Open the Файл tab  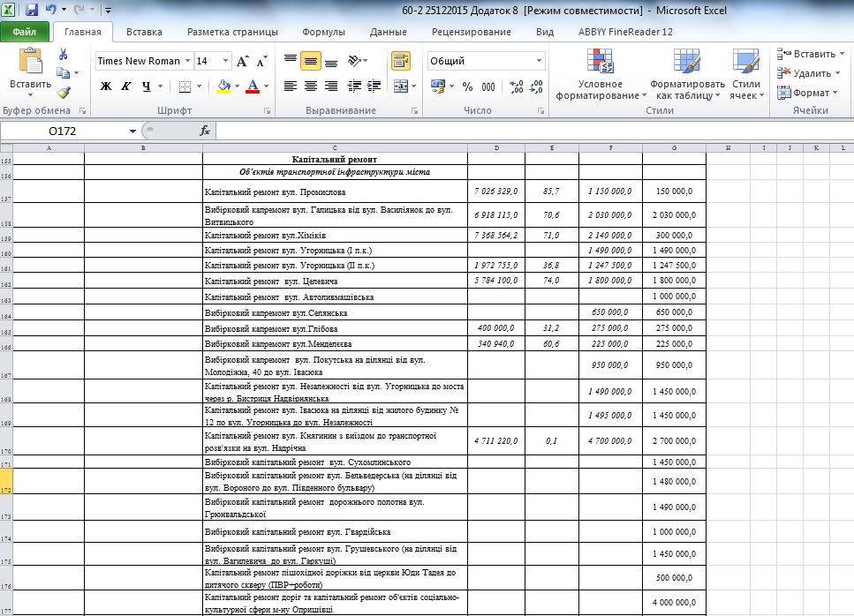point(25,32)
